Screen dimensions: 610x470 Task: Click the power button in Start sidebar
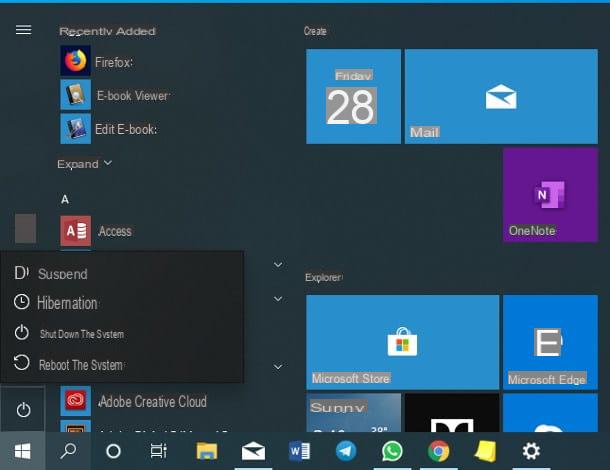23,410
